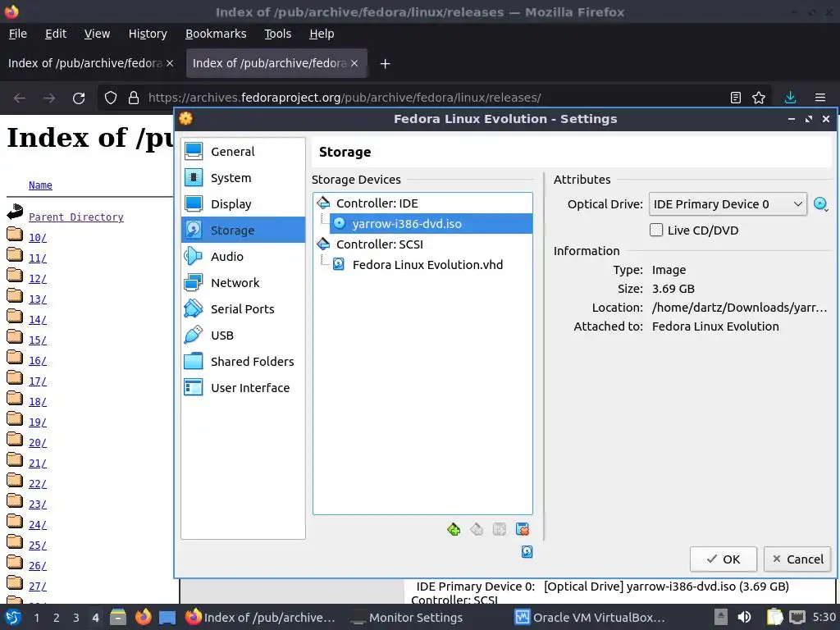Click the file manager launcher in taskbar
840x630 pixels.
click(118, 617)
